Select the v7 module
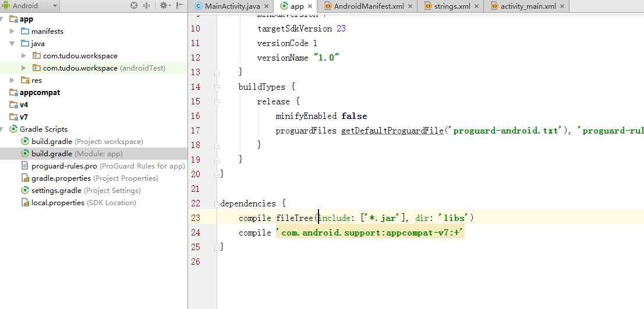This screenshot has height=309, width=644. (24, 117)
